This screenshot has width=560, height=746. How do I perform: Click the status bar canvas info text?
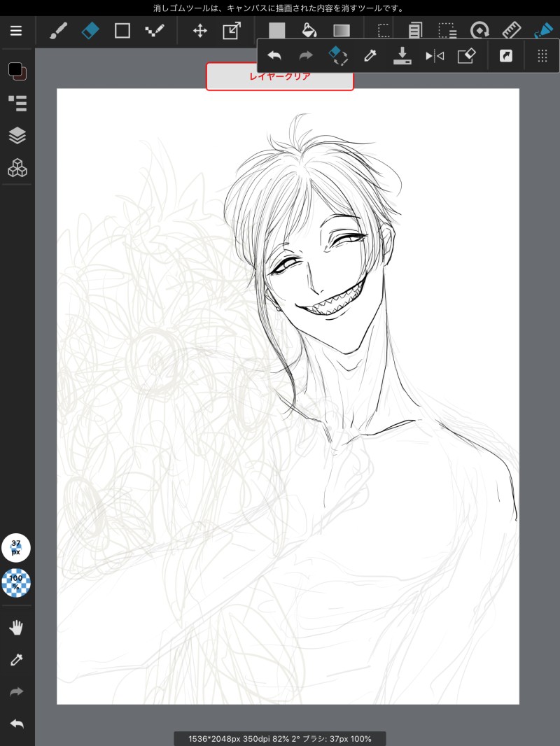click(280, 739)
